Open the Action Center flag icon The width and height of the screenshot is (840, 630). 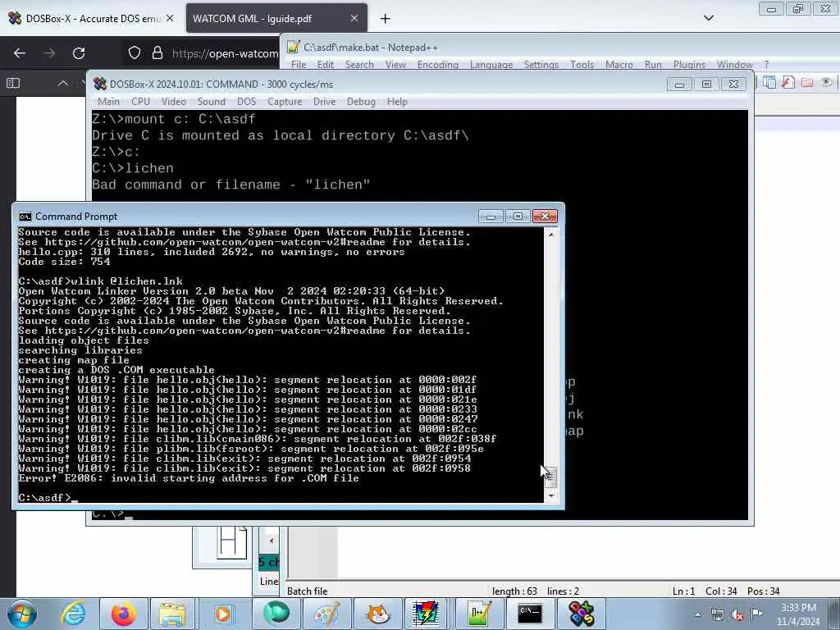pos(756,614)
